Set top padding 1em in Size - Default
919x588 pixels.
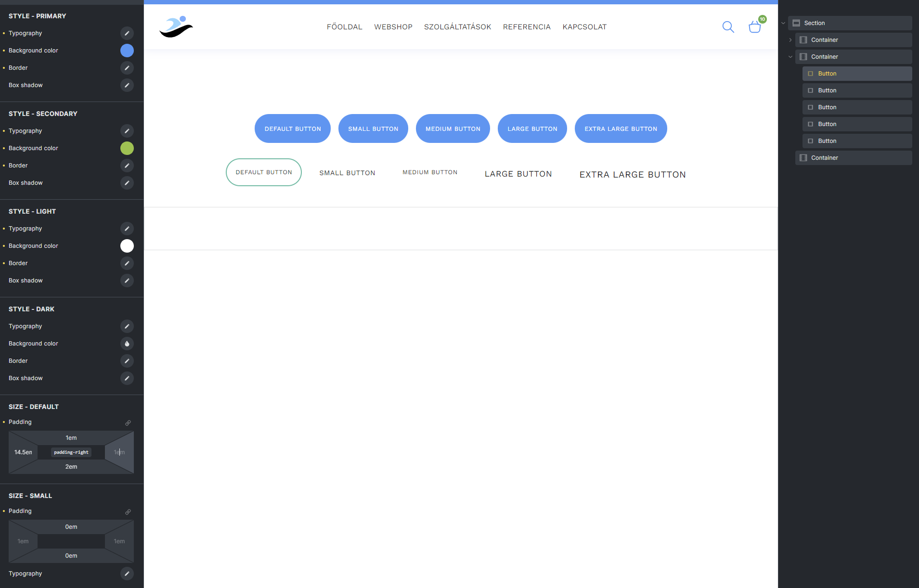pyautogui.click(x=71, y=438)
